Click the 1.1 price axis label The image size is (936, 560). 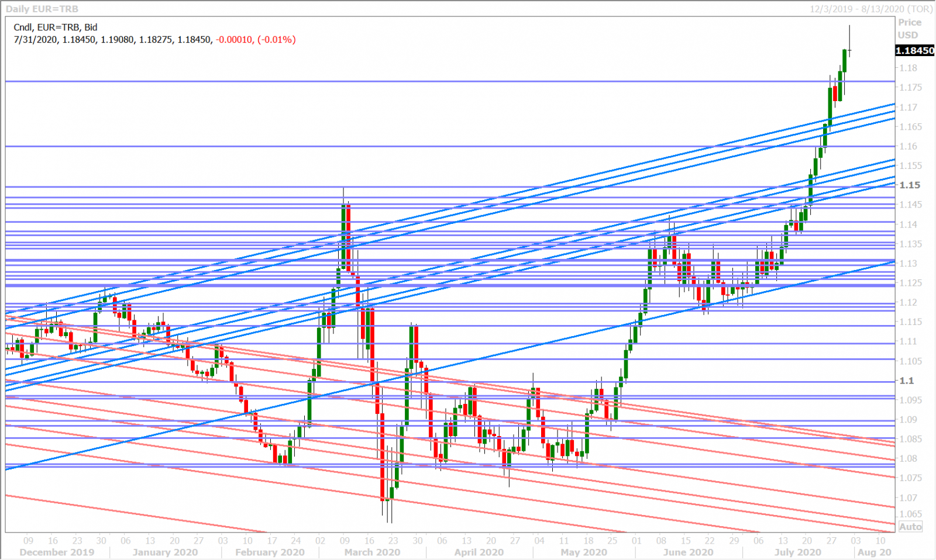907,381
